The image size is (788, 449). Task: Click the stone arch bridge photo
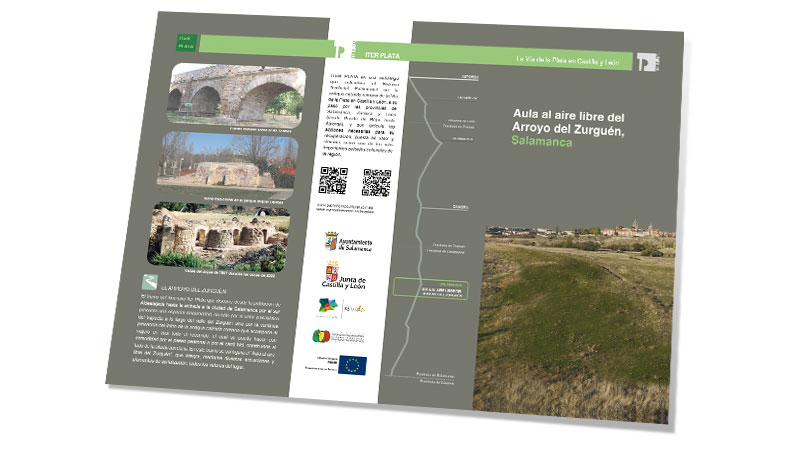(235, 92)
